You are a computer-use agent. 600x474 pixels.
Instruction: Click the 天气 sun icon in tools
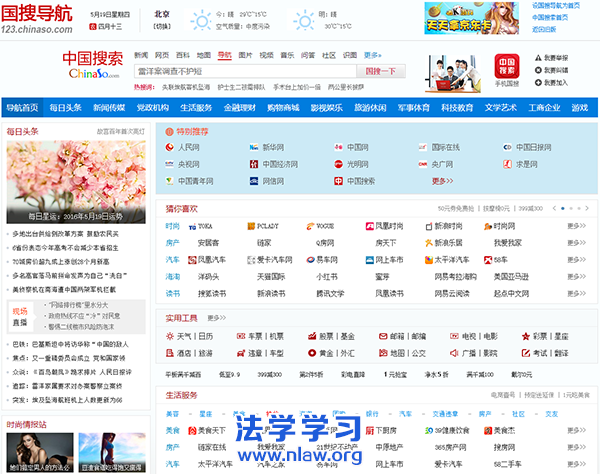point(170,336)
